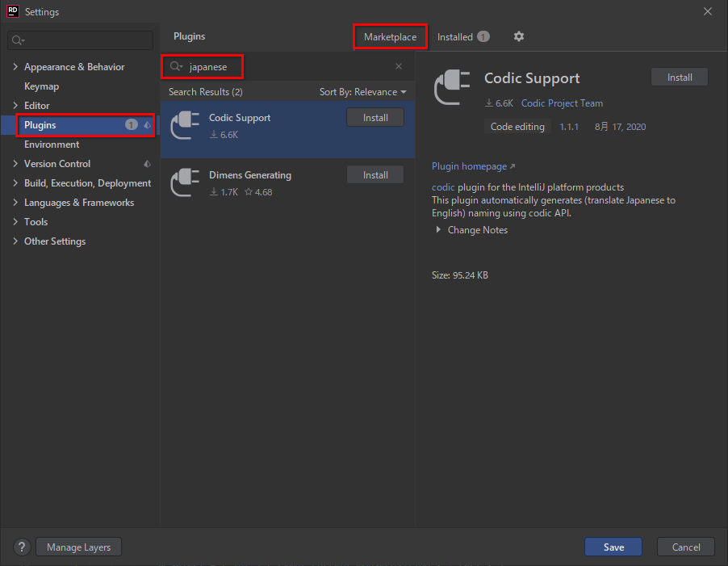Expand the Version Control section
Image resolution: width=728 pixels, height=566 pixels.
(15, 163)
